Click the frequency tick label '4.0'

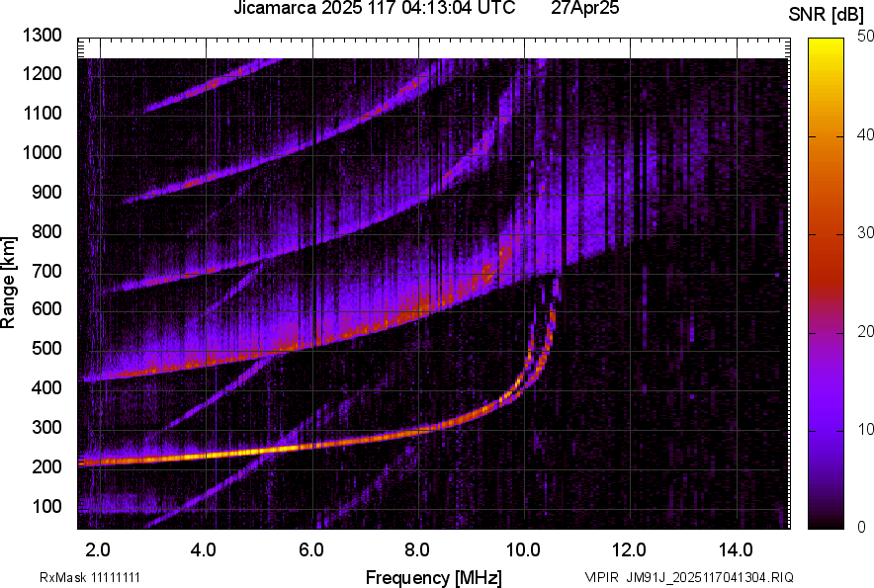point(204,550)
